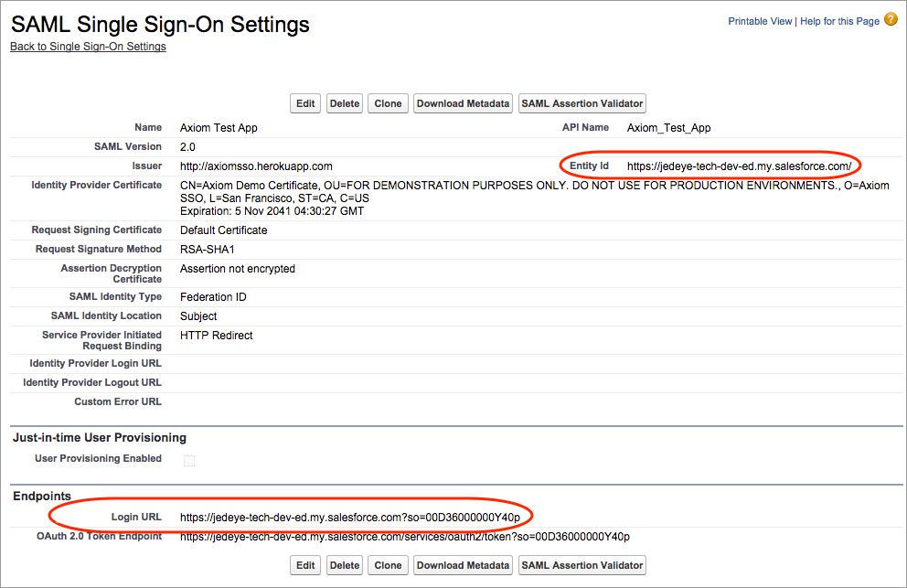
Task: Open the bottom SAML Assertion Validator button
Action: point(582,565)
